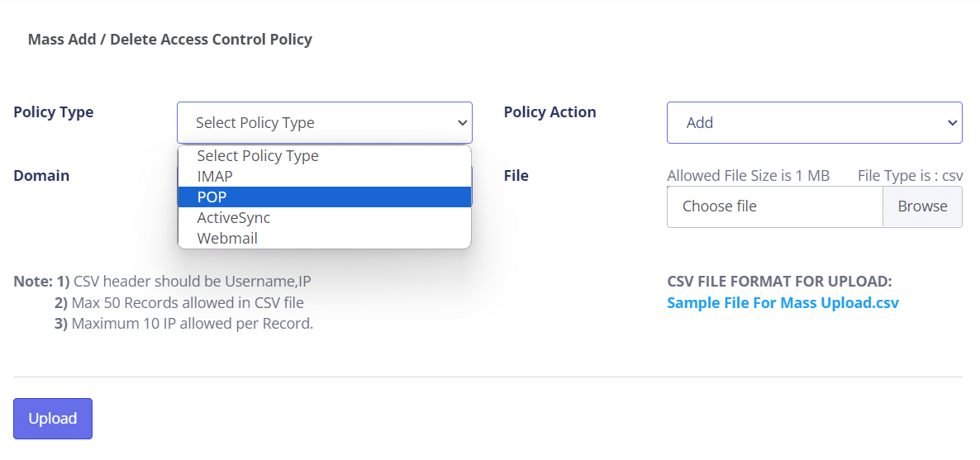Click the Policy Type label
The width and height of the screenshot is (980, 460).
click(54, 112)
